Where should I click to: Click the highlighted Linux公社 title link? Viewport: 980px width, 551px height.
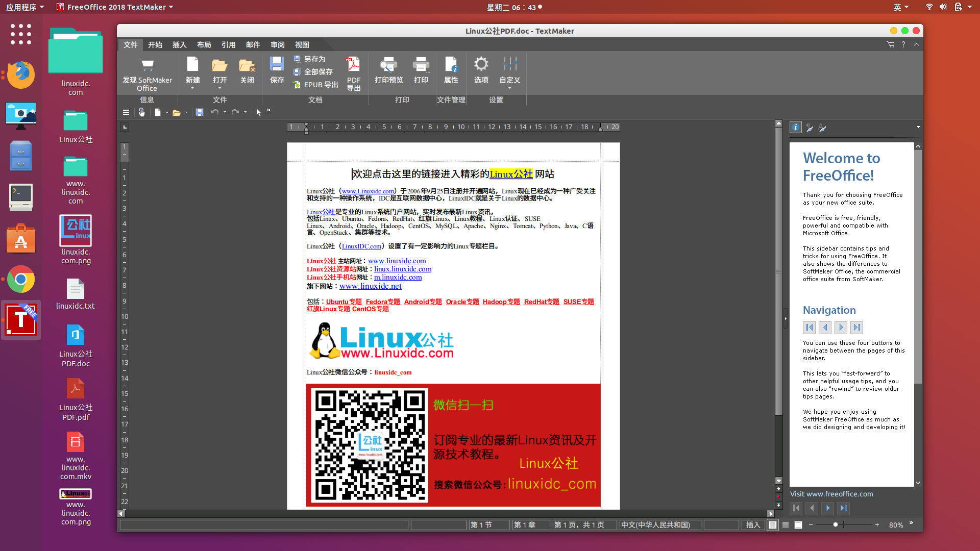(511, 174)
